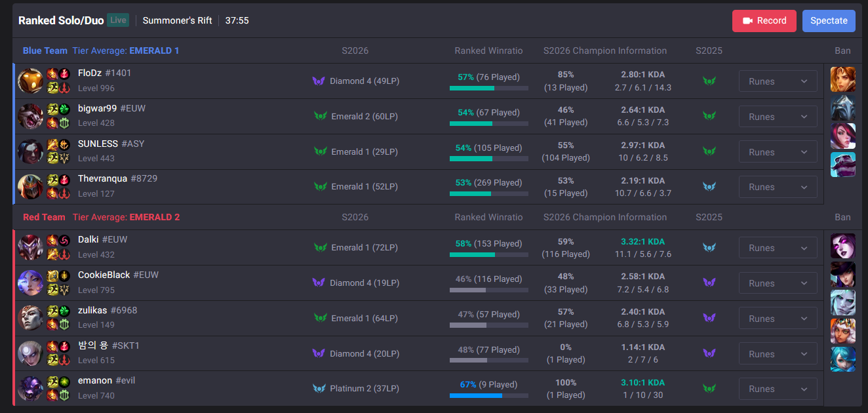Screen dimensions: 868x413
Task: Click Thevranqua's S2025 rank emblem
Action: (x=709, y=187)
